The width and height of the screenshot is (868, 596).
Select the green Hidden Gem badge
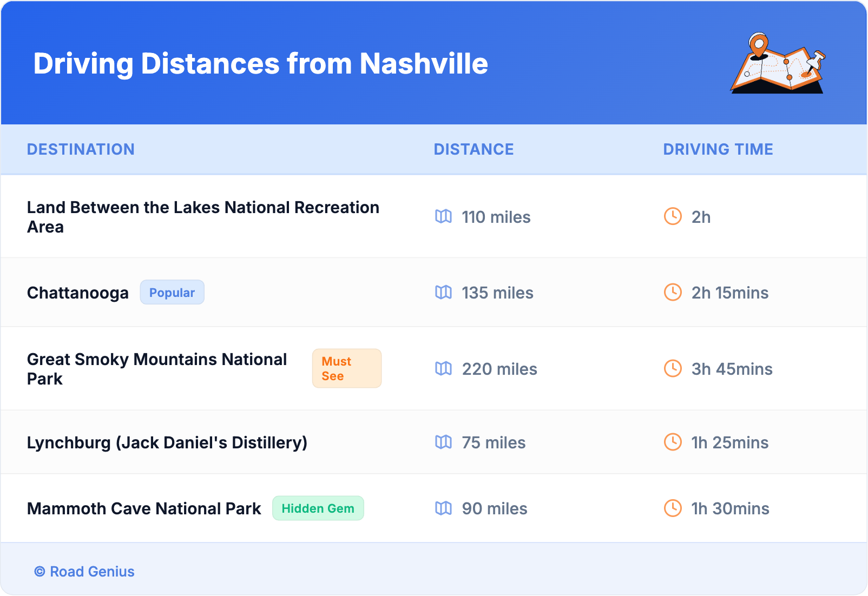[x=318, y=508]
